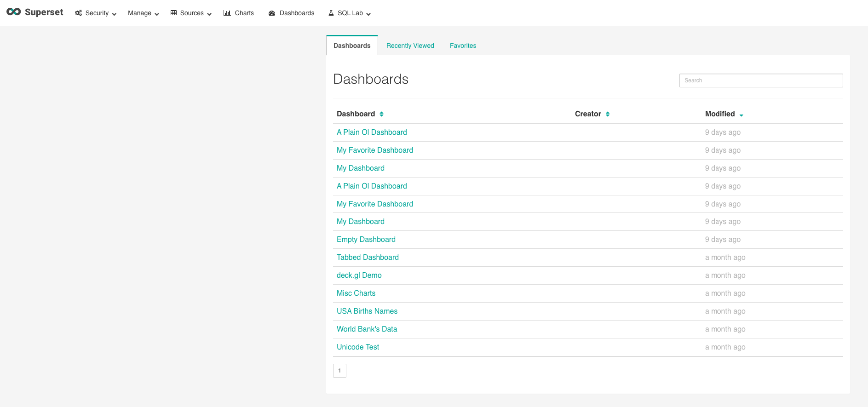This screenshot has height=407, width=868.
Task: Expand the Manage menu chevron
Action: 157,14
